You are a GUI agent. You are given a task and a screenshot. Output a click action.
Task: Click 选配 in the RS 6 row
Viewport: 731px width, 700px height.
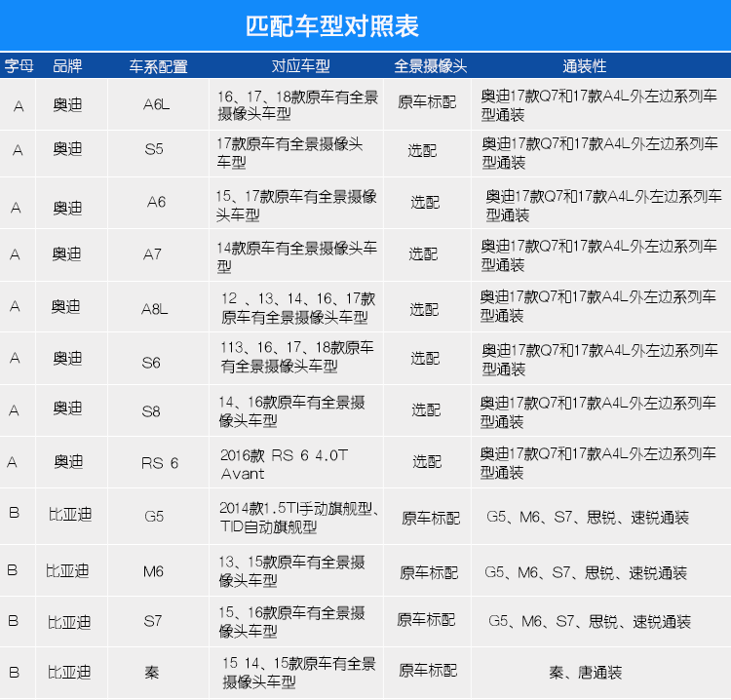pos(427,462)
